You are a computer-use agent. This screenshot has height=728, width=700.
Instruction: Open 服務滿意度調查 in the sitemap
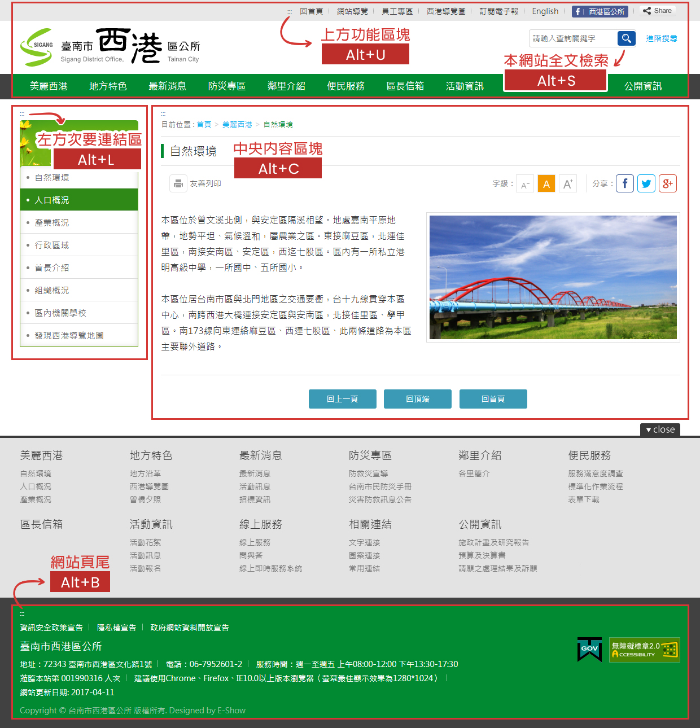click(596, 473)
